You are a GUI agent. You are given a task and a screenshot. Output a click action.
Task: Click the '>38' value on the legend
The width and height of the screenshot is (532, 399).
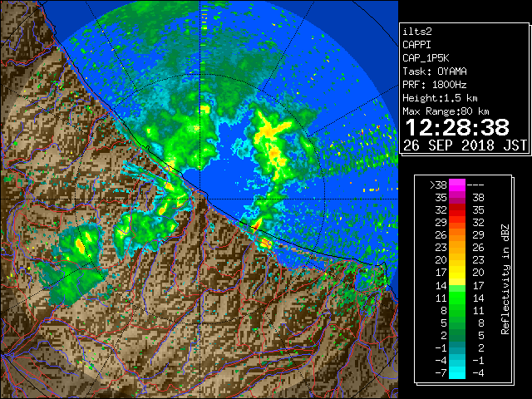pos(438,185)
